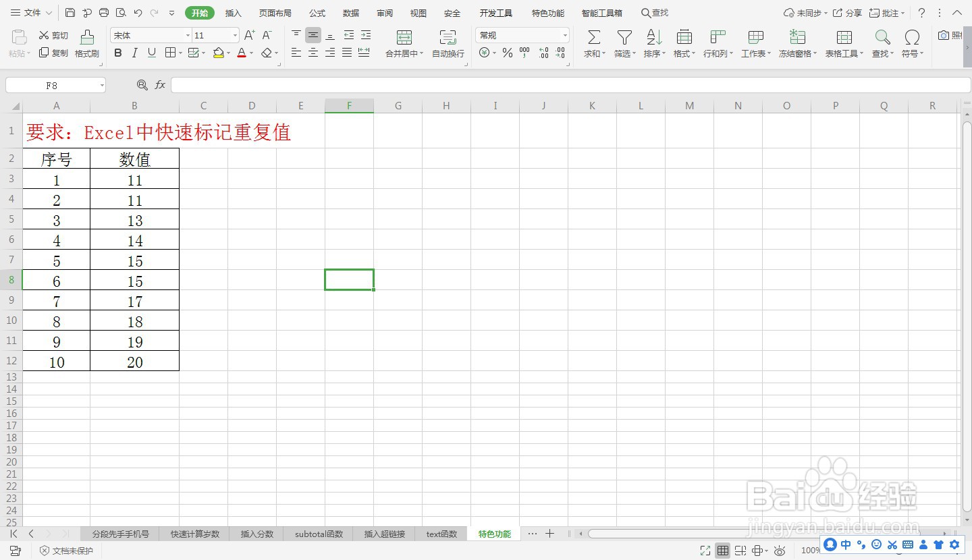Screen dimensions: 972x560
Task: Click the 分享 share button
Action: [848, 13]
